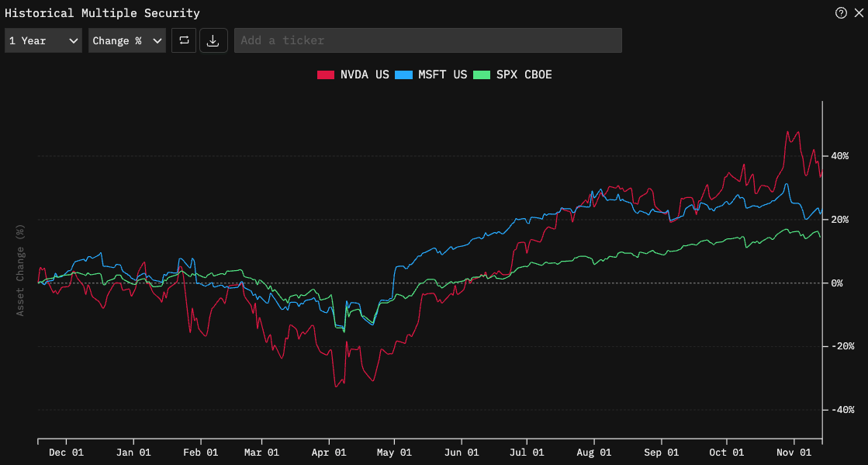
Task: Focus the Add a ticker input field
Action: coord(428,40)
